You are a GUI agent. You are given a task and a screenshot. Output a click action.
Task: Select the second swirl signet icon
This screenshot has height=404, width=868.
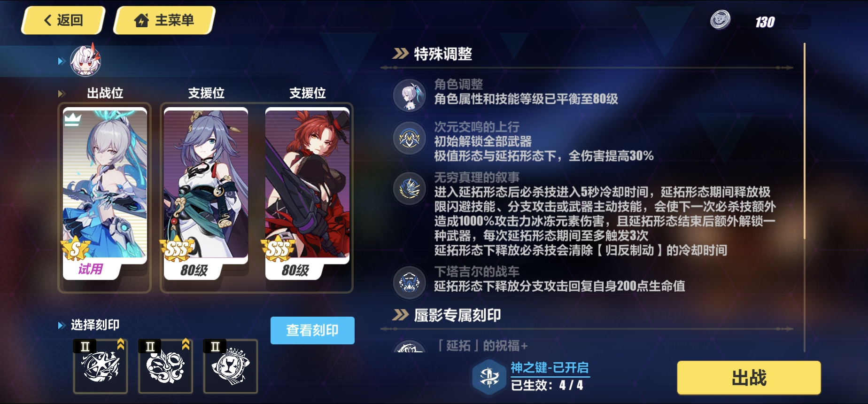click(165, 366)
